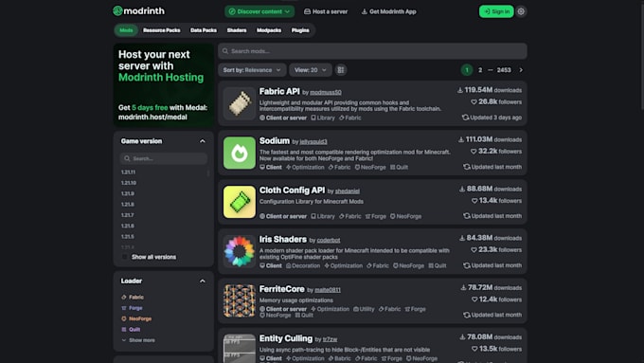Image resolution: width=644 pixels, height=363 pixels.
Task: Open the Entity Culling mod icon
Action: point(240,348)
